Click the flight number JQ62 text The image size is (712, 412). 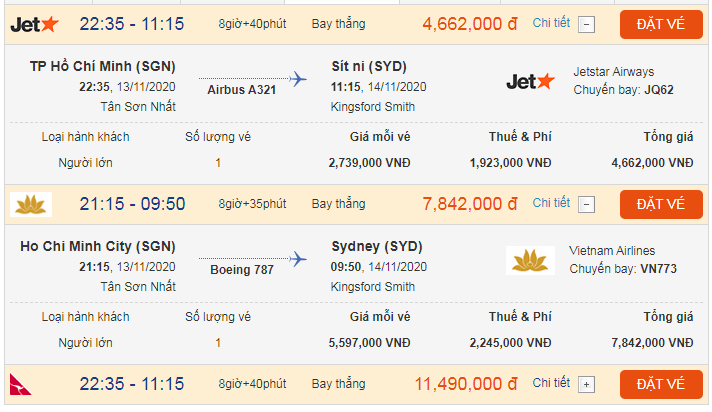tap(659, 89)
